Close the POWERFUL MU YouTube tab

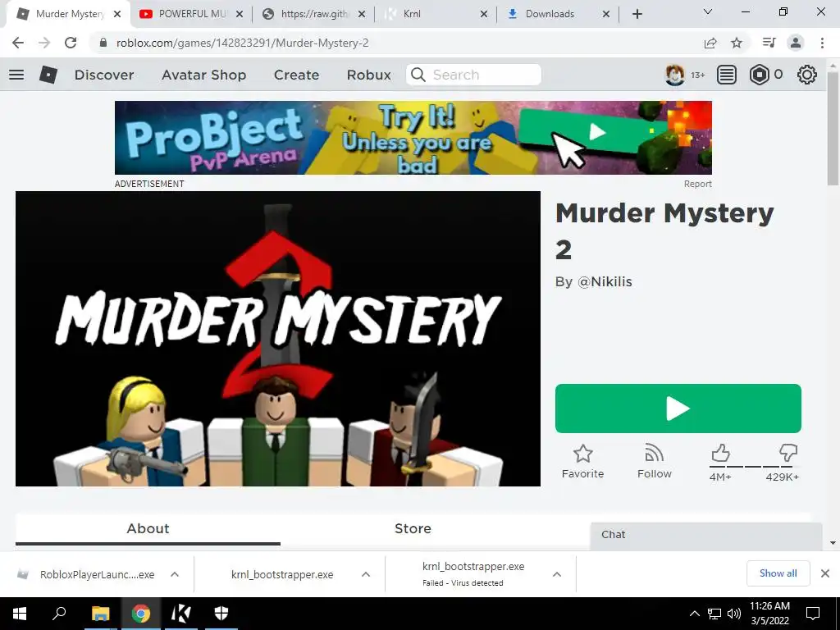tap(240, 14)
